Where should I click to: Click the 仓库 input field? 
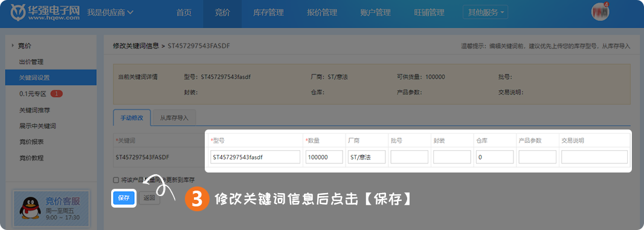(495, 157)
